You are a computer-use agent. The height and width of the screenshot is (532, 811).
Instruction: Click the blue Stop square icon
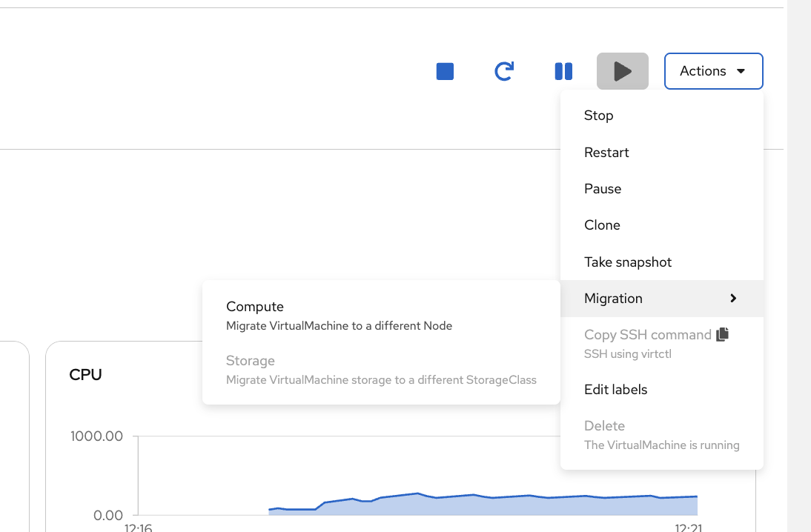point(445,70)
